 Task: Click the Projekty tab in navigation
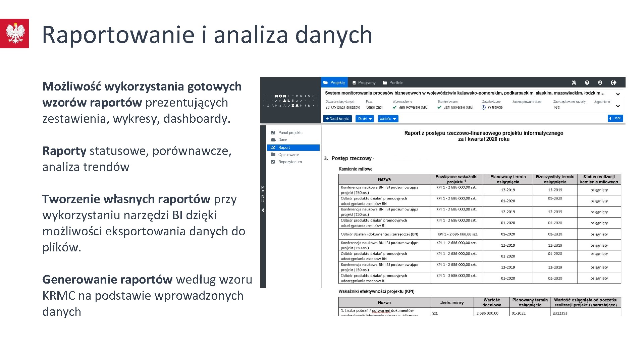tap(337, 81)
